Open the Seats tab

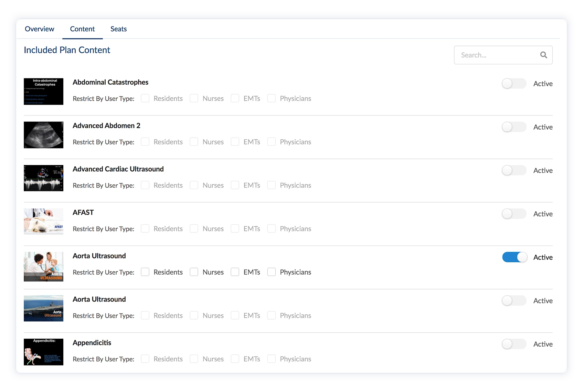point(118,29)
